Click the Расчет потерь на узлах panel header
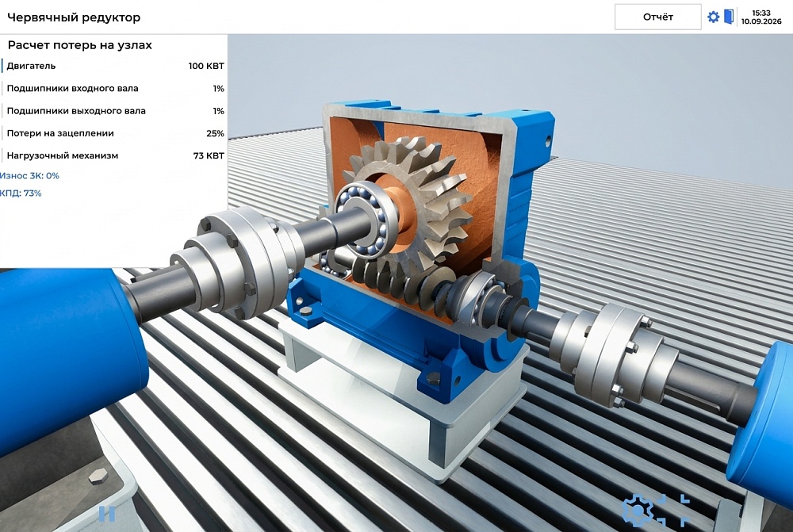Image resolution: width=793 pixels, height=532 pixels. click(80, 45)
